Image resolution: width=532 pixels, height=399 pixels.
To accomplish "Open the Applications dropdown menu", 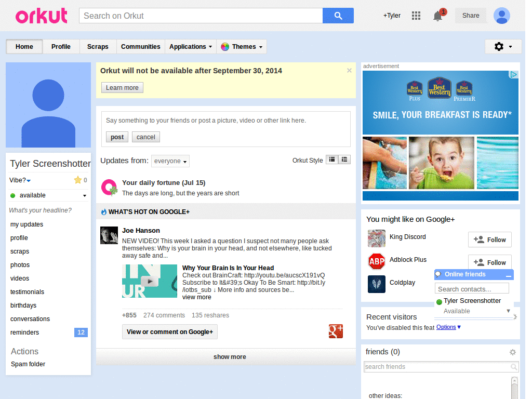I will coord(191,47).
